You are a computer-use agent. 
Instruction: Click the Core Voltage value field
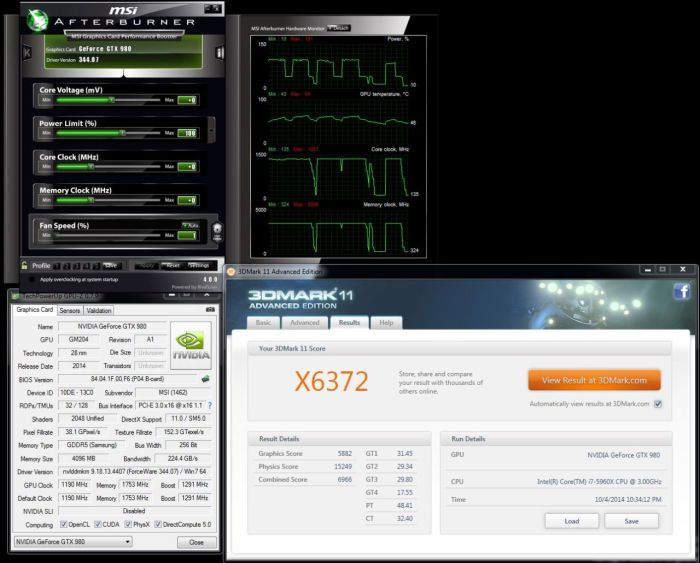[187, 100]
